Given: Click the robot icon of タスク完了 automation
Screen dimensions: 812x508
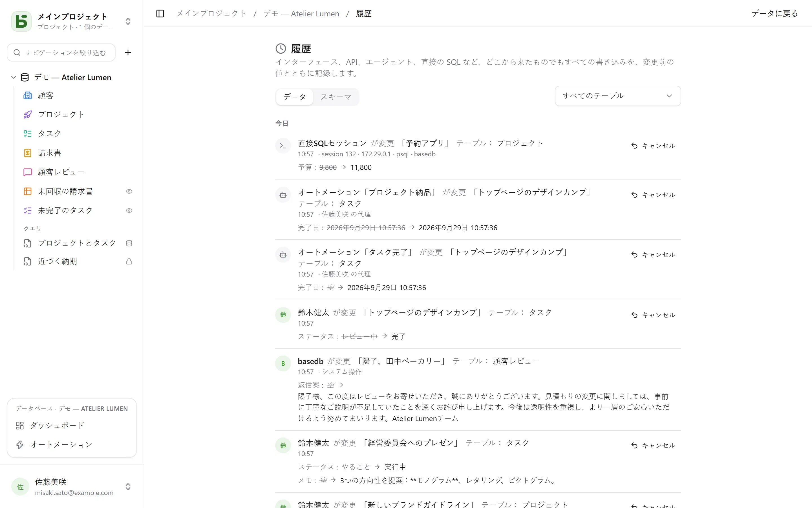Looking at the screenshot, I should coord(283,255).
